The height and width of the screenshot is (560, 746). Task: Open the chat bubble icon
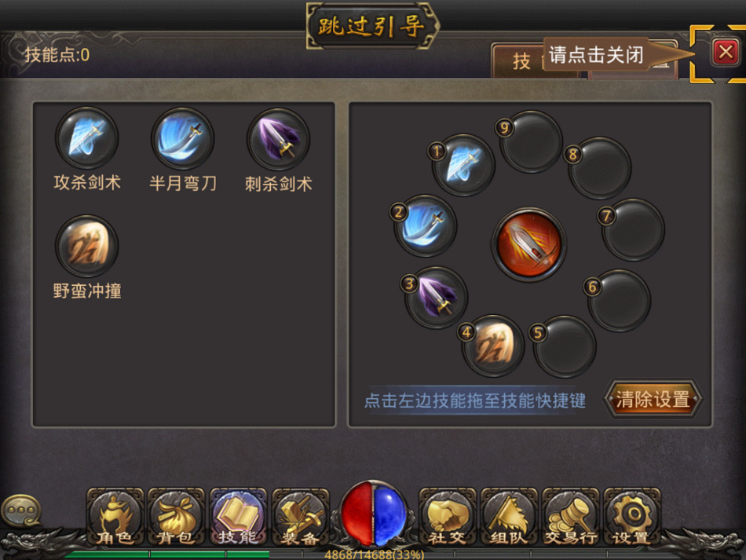pyautogui.click(x=21, y=510)
